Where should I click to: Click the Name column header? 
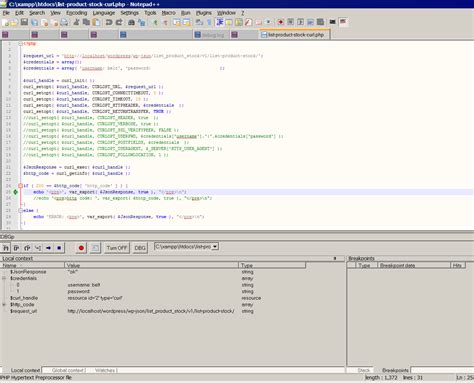coord(33,266)
